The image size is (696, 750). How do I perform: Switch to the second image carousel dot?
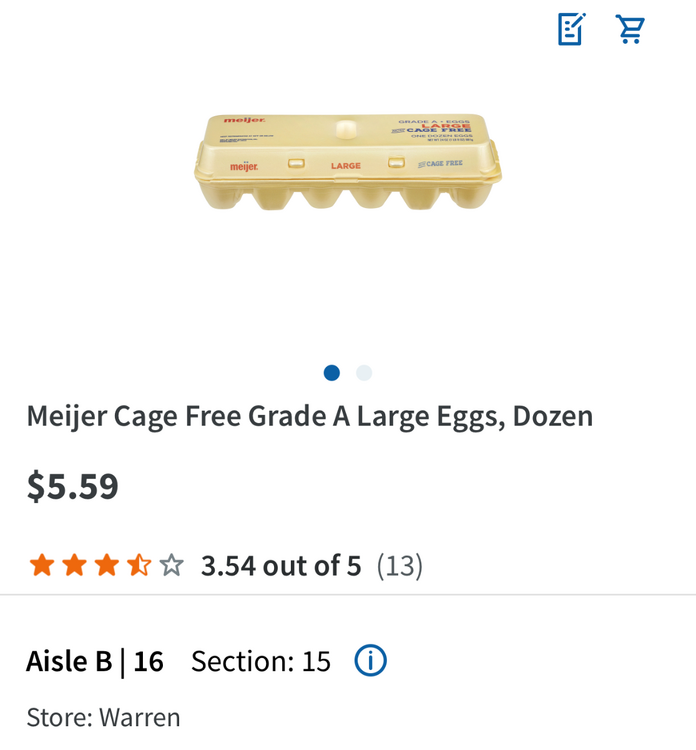[x=364, y=373]
